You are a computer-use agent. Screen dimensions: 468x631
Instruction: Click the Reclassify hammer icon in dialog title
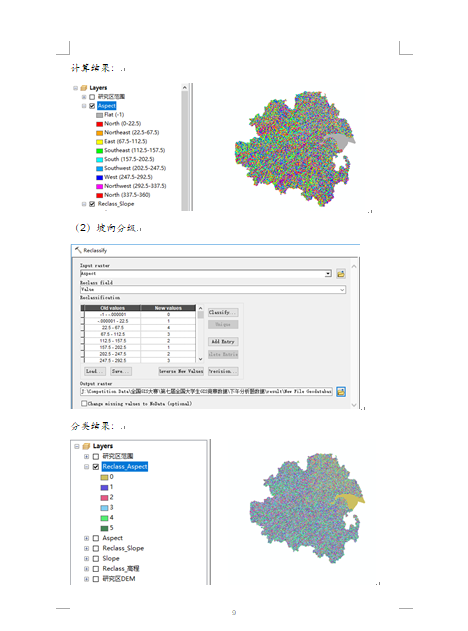[78, 250]
